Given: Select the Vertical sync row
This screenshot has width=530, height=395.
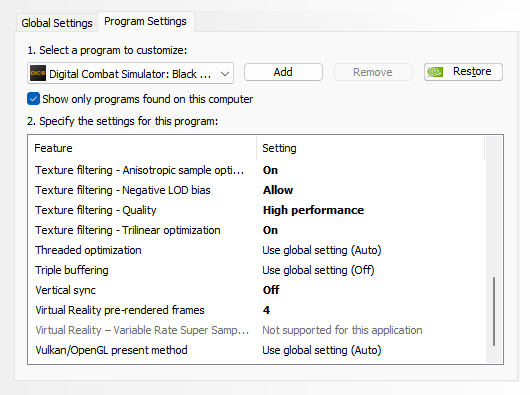Looking at the screenshot, I should tap(257, 290).
